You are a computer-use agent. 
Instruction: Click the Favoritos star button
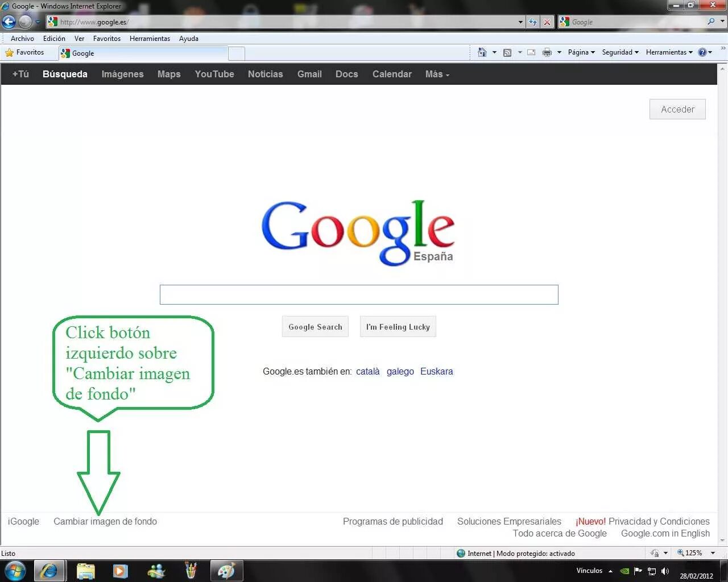pos(24,52)
